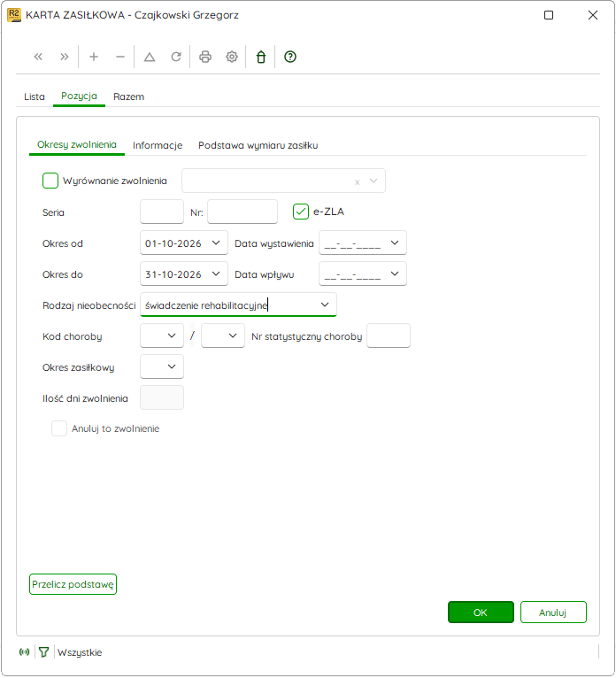This screenshot has width=616, height=678.
Task: Open help question mark icon
Action: point(290,57)
